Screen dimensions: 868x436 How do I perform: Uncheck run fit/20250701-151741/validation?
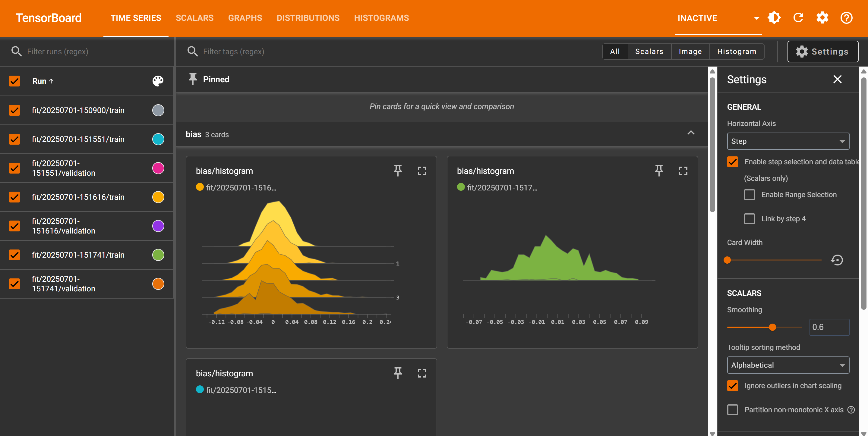[x=14, y=284]
